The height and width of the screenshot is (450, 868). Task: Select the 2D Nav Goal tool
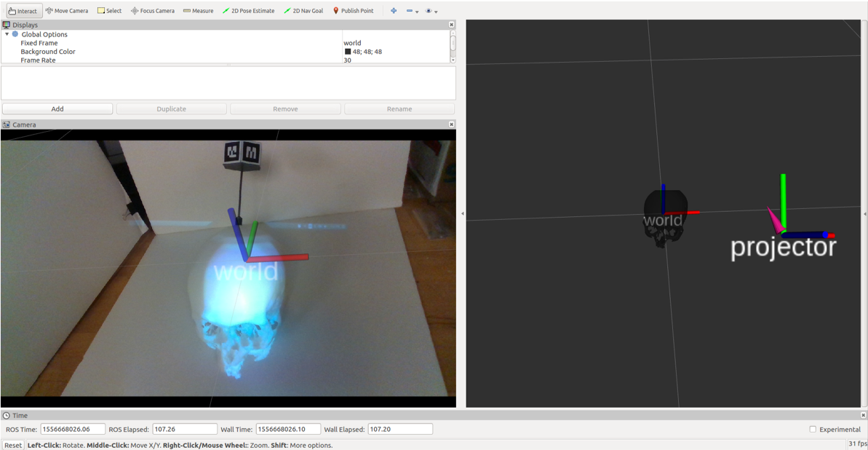point(303,11)
